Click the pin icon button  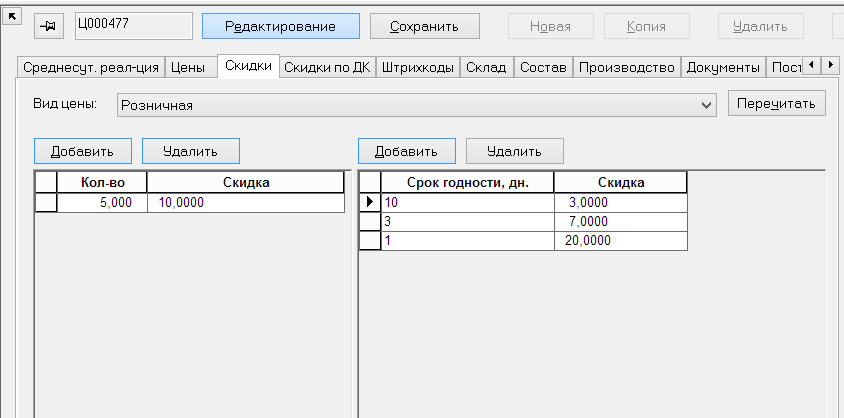50,26
